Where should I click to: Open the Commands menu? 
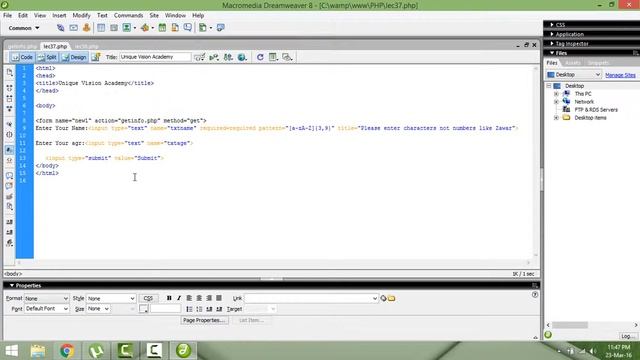[129, 15]
